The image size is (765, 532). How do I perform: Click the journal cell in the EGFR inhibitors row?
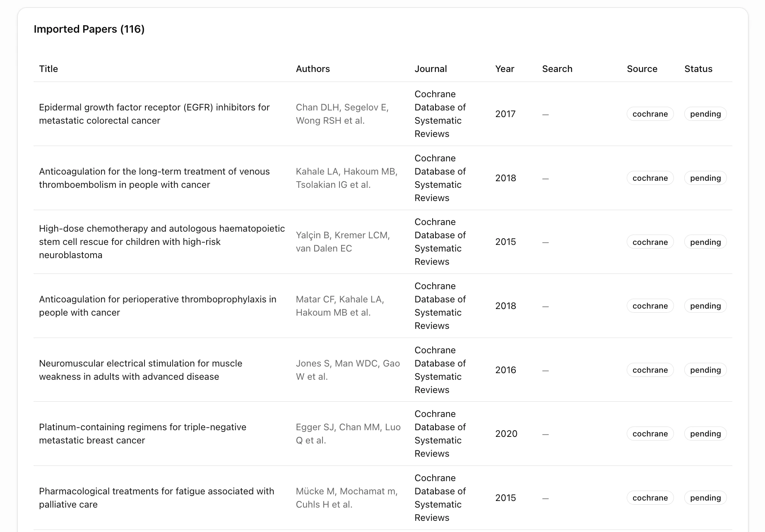click(x=440, y=114)
